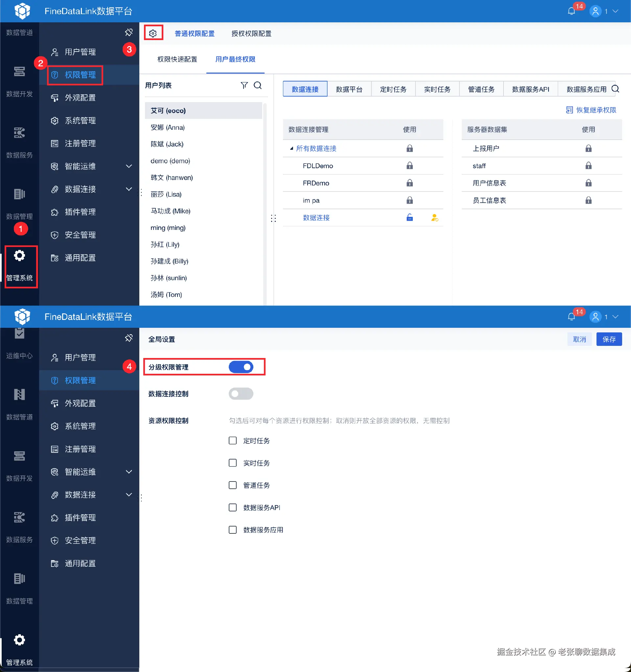Collapse the 所有数据连接 tree node
631x672 pixels.
[x=292, y=148]
